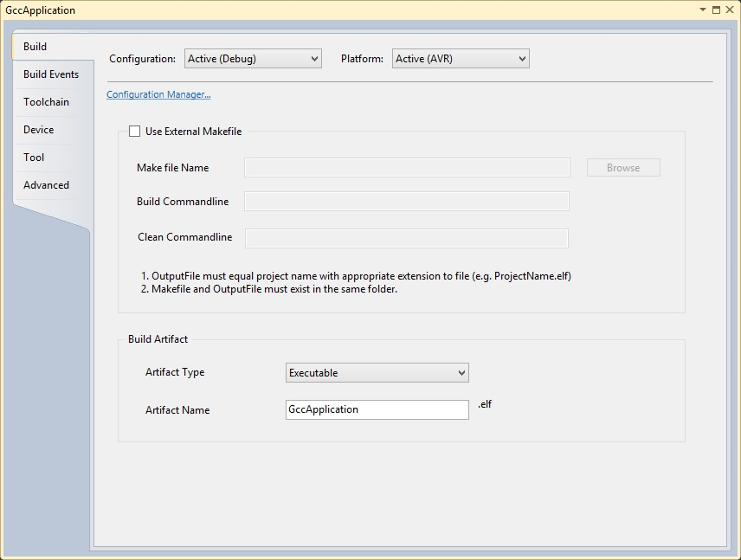Viewport: 741px width, 560px height.
Task: Select the Build tab
Action: click(x=35, y=47)
